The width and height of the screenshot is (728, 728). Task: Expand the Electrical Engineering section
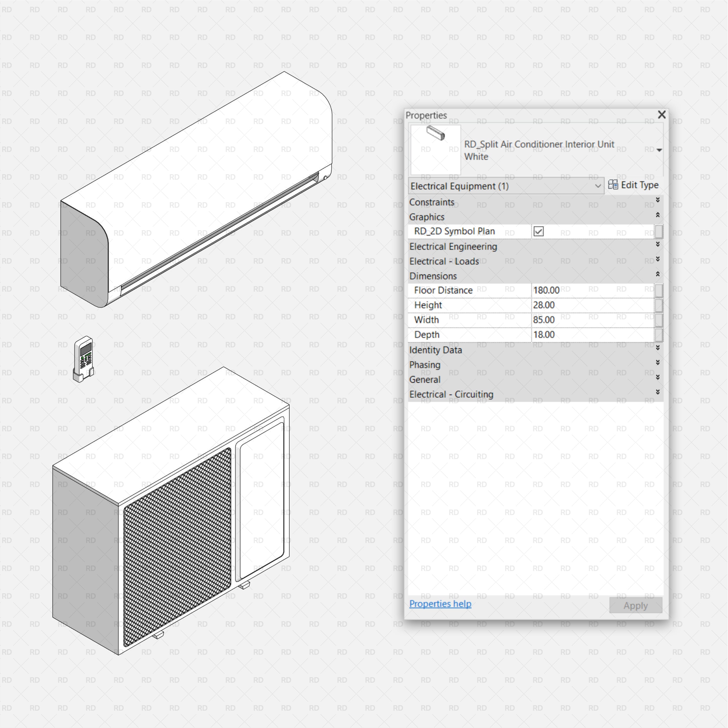[657, 244]
